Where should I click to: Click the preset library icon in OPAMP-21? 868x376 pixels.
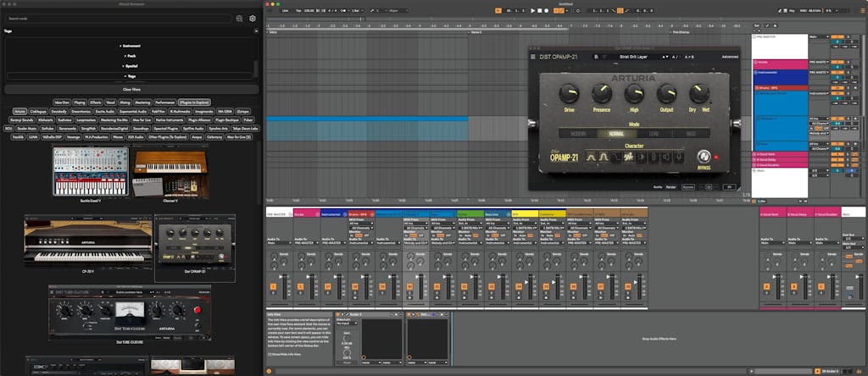[598, 57]
